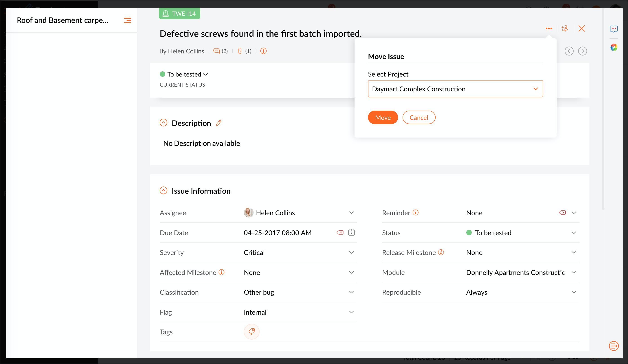
Task: Open the comments icon next to the author name
Action: tap(216, 51)
